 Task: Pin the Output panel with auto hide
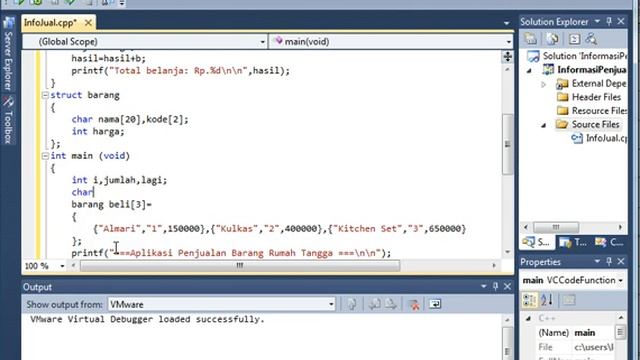pyautogui.click(x=496, y=287)
